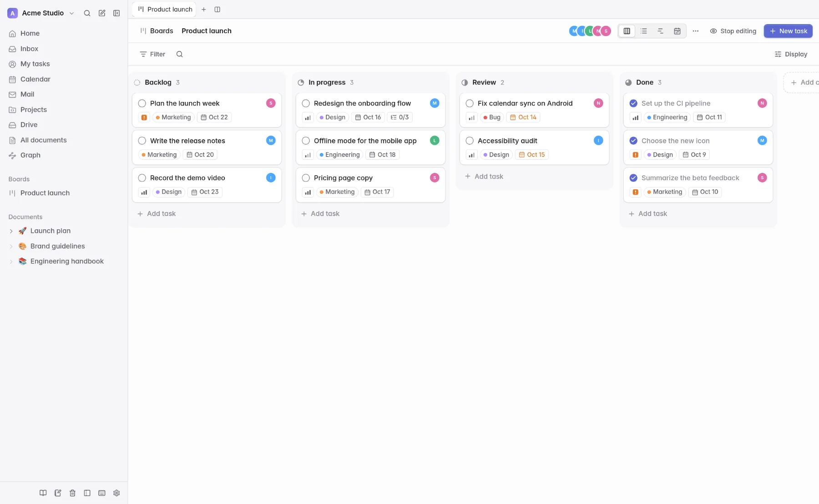Screen dimensions: 819x504
Task: Open the Display options menu
Action: tap(791, 54)
